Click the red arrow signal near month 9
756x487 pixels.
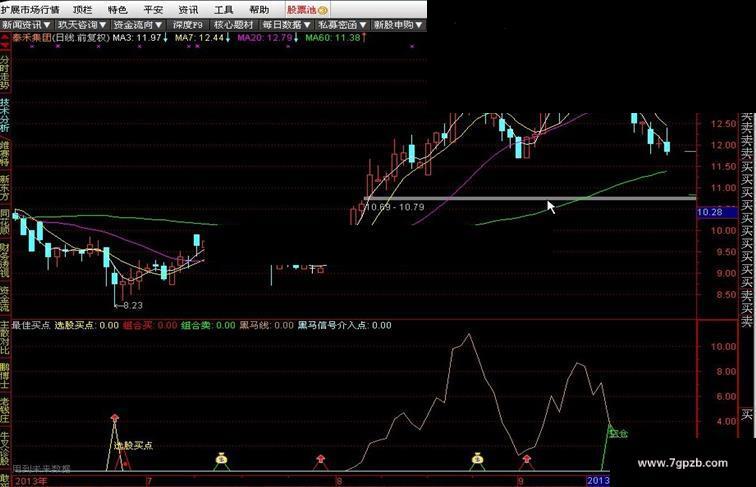pyautogui.click(x=526, y=458)
